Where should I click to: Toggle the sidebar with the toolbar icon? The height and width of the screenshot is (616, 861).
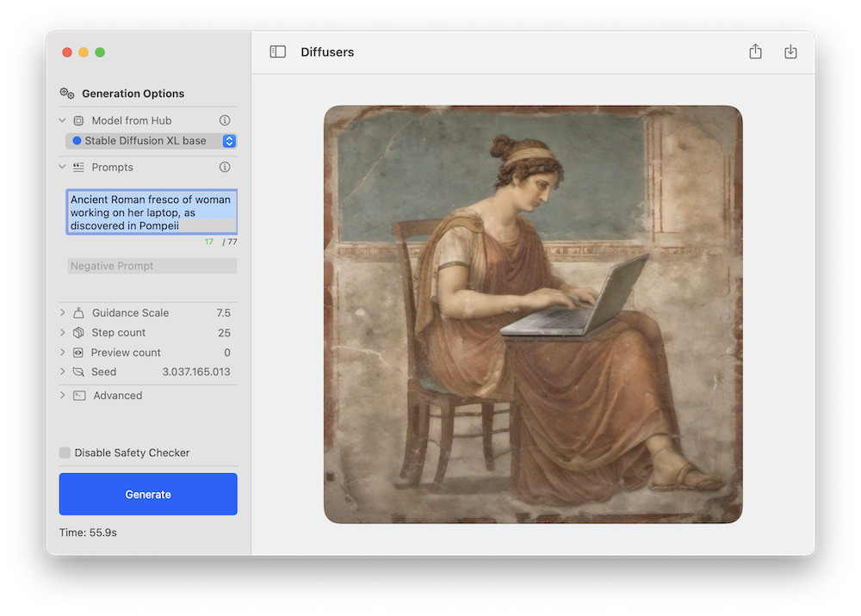[277, 52]
